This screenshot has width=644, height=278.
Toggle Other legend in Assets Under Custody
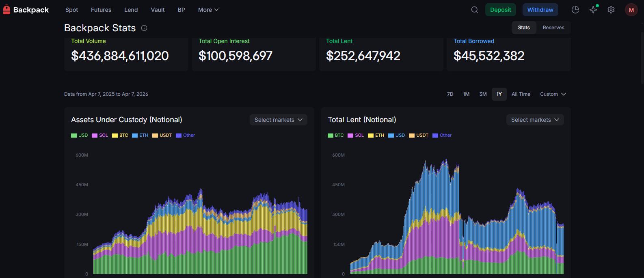(186, 135)
